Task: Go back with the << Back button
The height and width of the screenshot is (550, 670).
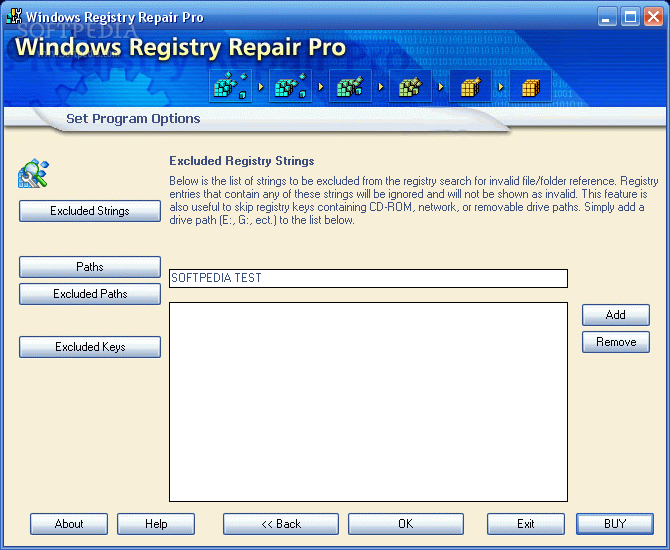Action: pos(281,524)
